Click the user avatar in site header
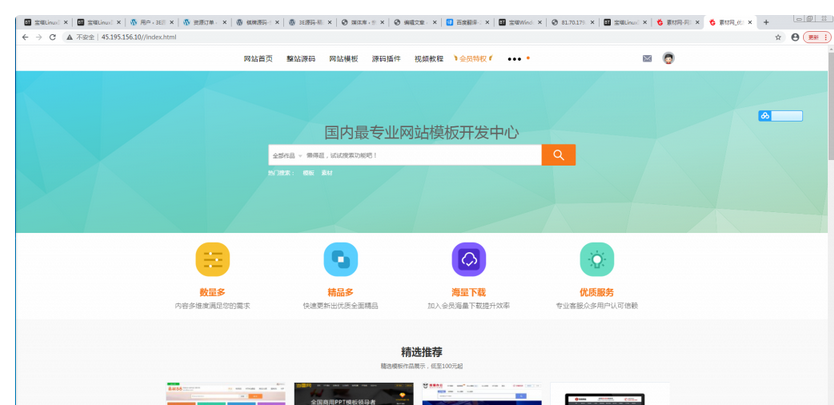834x405 pixels. [x=669, y=59]
